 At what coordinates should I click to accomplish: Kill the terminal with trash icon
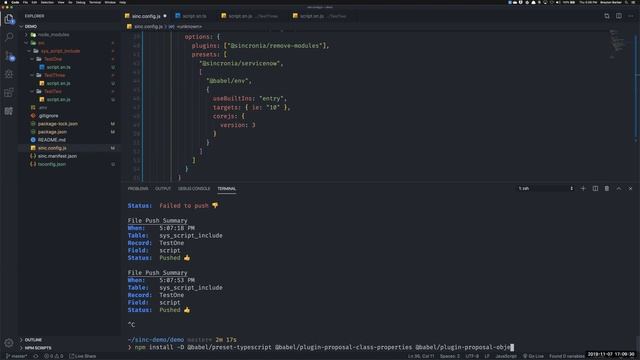point(607,189)
